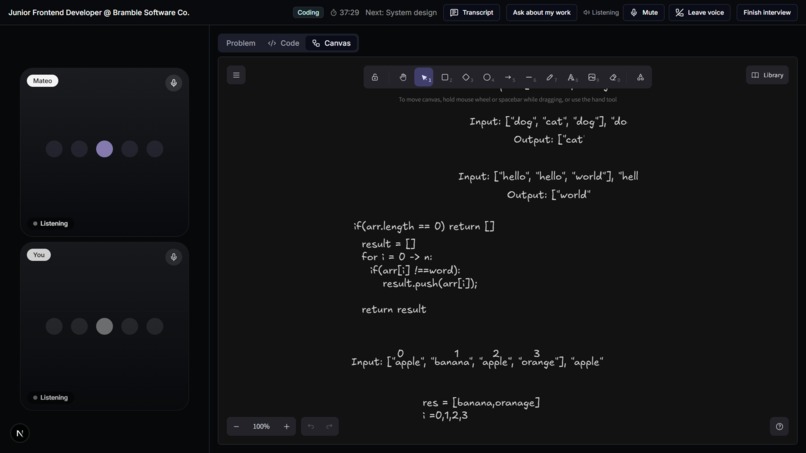
Task: Open the canvas help button
Action: [779, 426]
